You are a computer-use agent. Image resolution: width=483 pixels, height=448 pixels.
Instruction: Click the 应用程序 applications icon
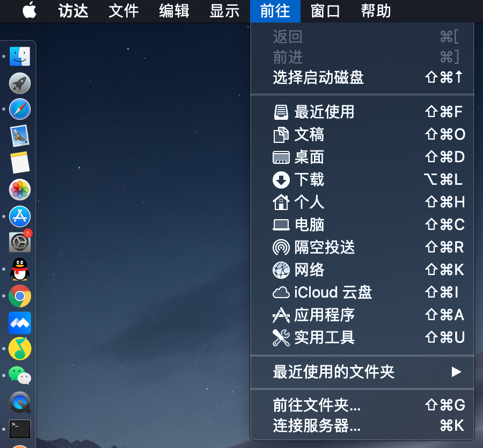pyautogui.click(x=281, y=315)
